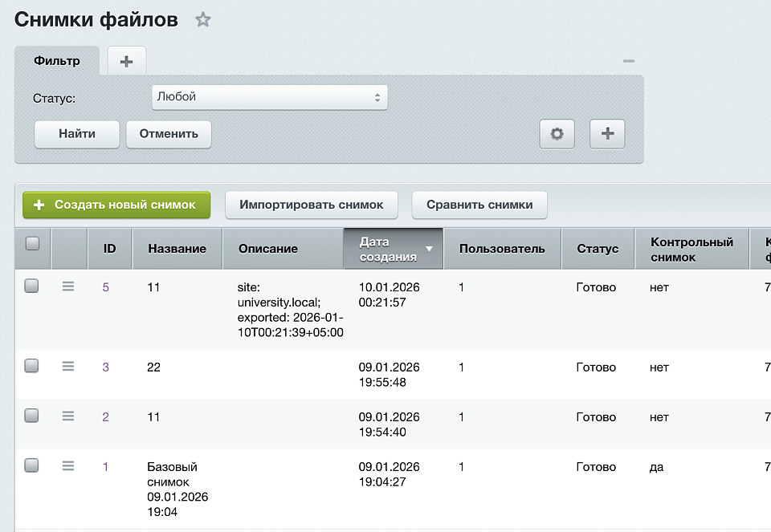Toggle sort arrow on Дата создания column

click(x=429, y=249)
